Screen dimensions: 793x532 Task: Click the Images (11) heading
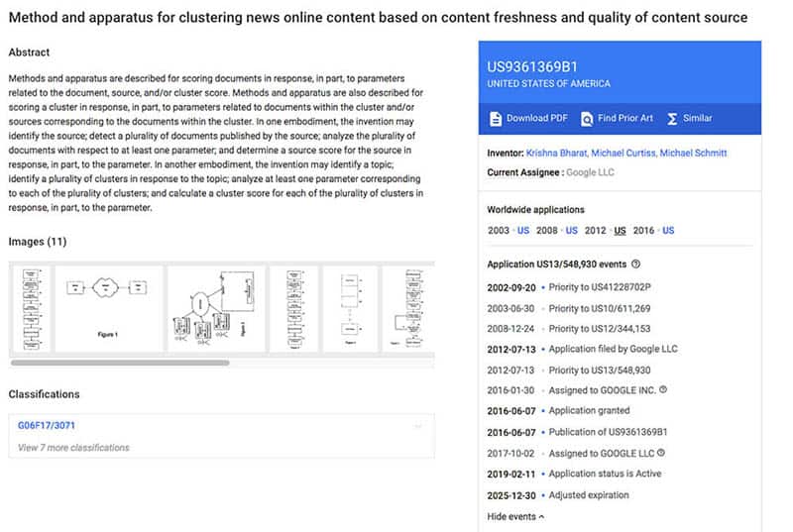38,242
